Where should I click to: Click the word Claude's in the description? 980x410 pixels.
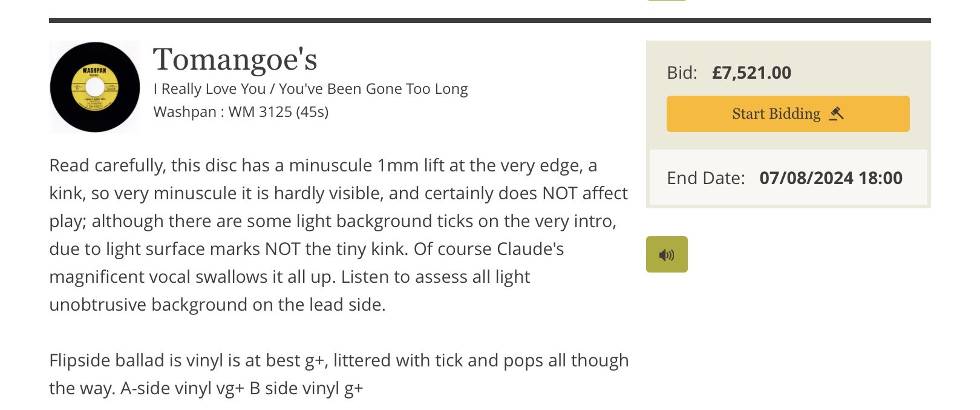tap(531, 249)
